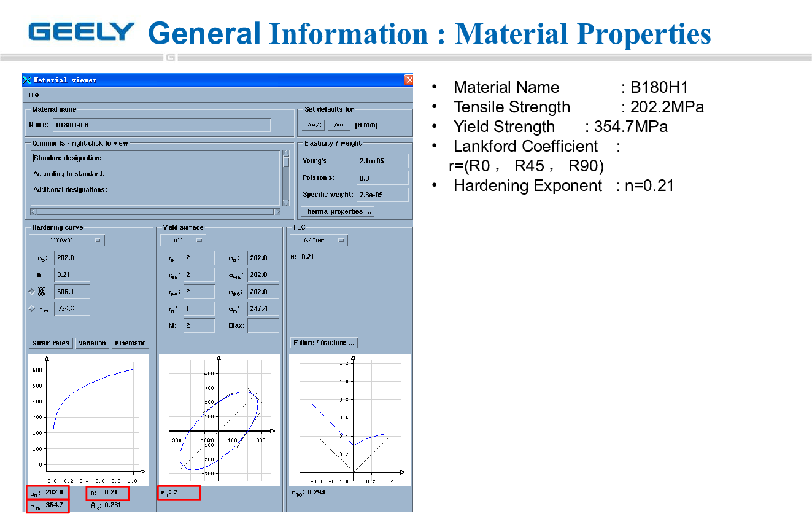Select the radio button beside 606.1

click(x=32, y=292)
